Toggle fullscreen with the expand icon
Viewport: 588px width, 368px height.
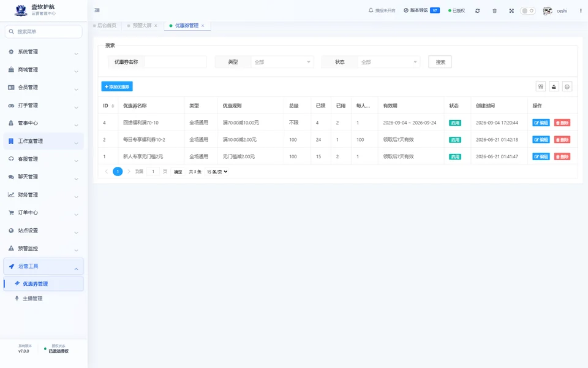(511, 11)
